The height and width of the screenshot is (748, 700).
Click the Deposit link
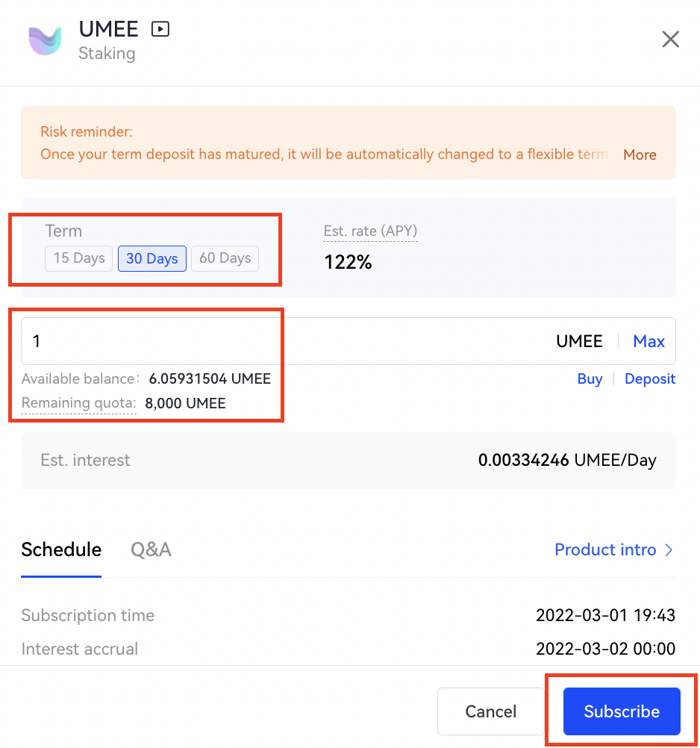(650, 378)
